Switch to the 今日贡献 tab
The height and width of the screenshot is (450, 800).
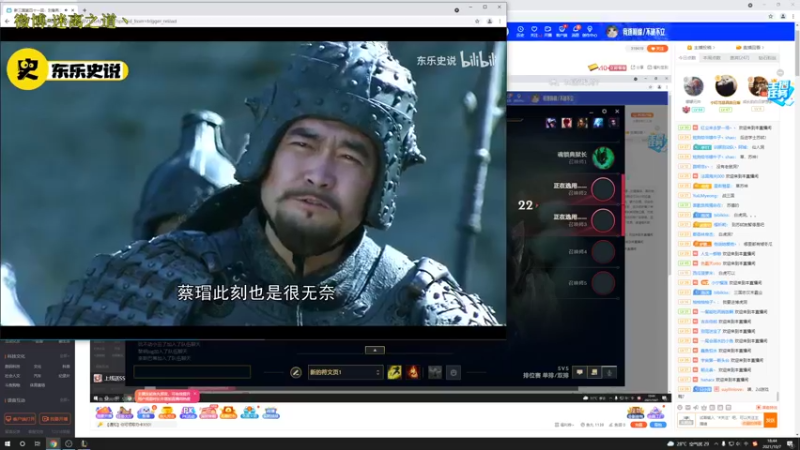point(687,58)
